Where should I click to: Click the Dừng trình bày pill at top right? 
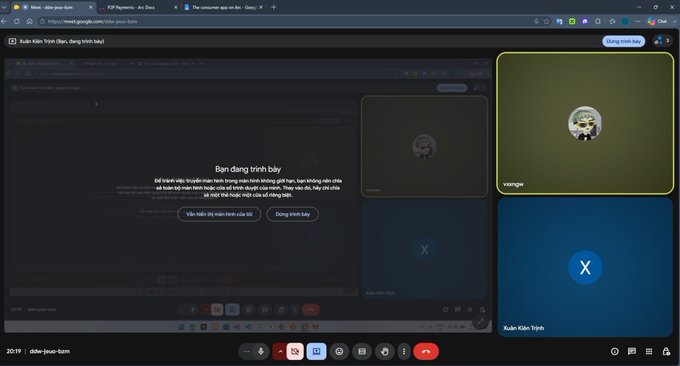tap(623, 41)
